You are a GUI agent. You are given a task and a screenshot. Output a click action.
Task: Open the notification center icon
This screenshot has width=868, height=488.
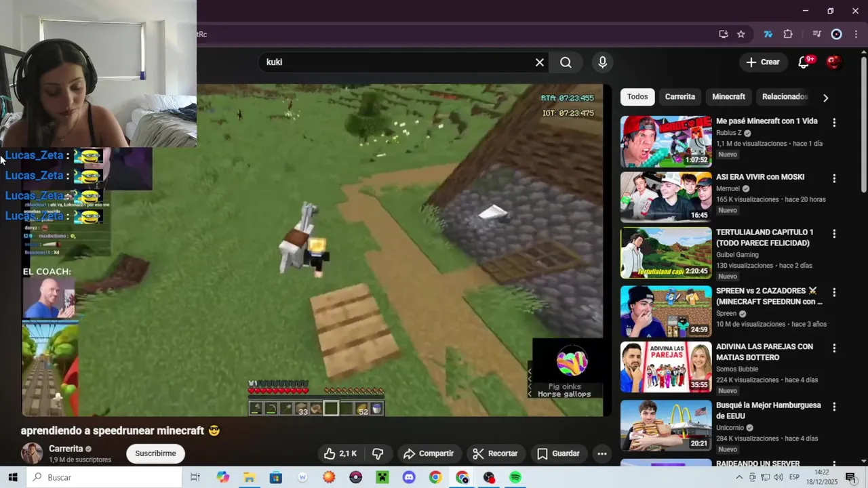tap(850, 477)
